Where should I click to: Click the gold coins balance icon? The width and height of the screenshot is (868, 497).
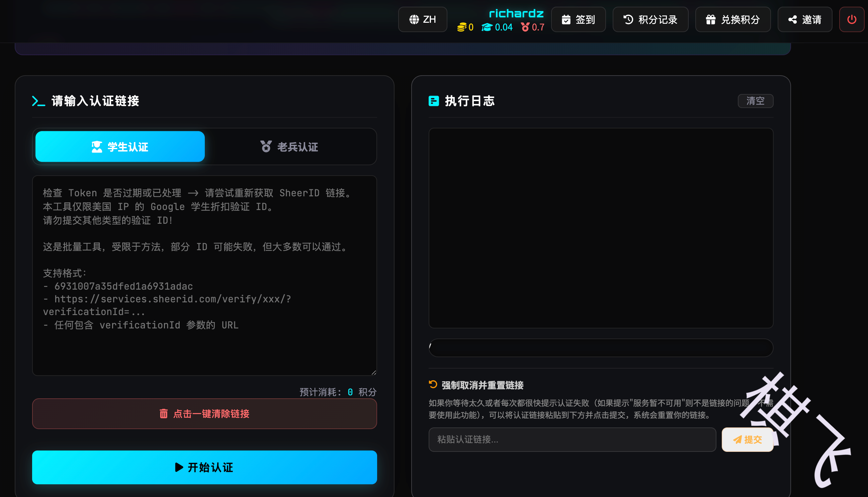(x=461, y=27)
